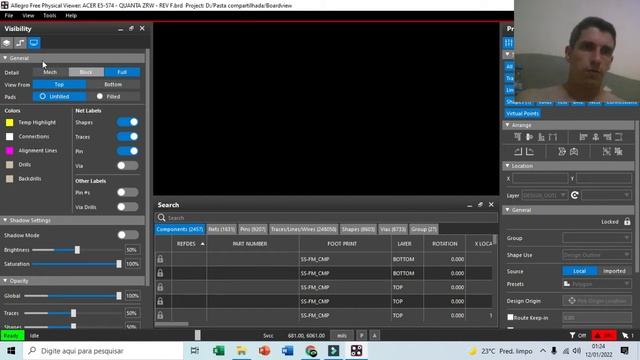Click the align left icon in Arrange
The width and height of the screenshot is (640, 360).
584,137
